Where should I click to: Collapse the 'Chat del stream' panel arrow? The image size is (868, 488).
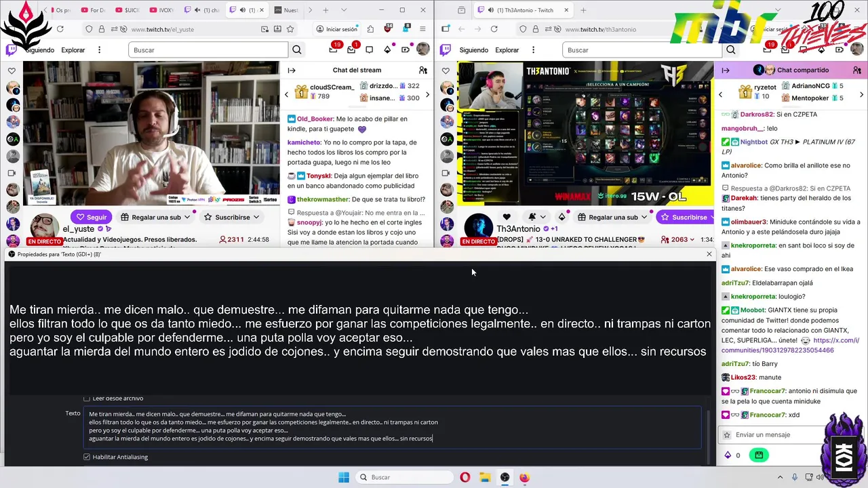[x=292, y=70]
